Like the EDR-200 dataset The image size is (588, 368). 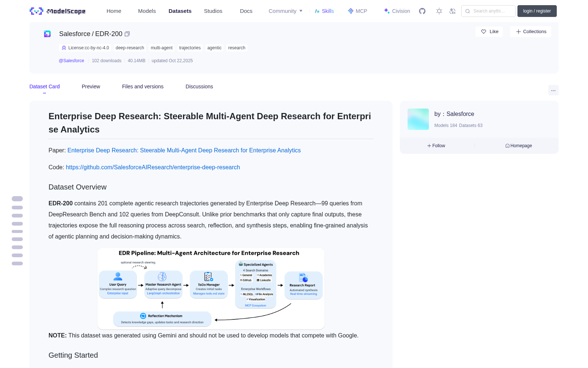click(x=490, y=32)
